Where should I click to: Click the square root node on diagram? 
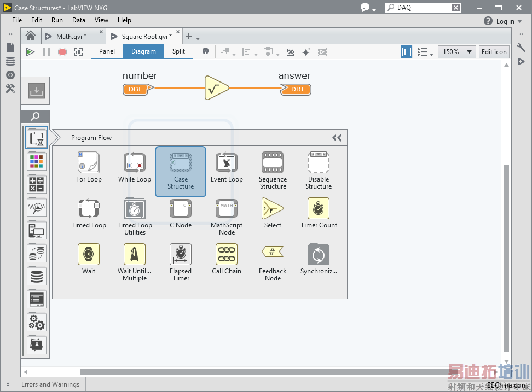(x=216, y=88)
